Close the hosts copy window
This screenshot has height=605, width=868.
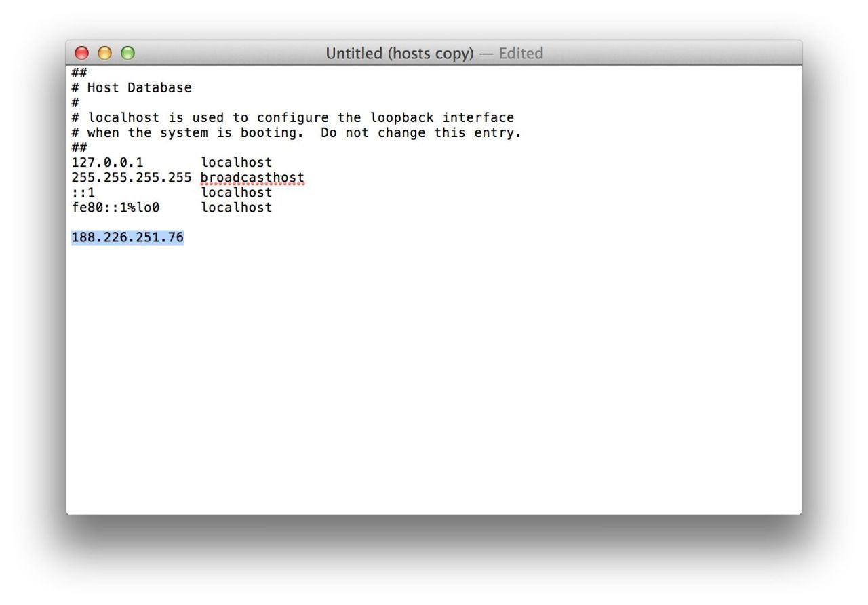click(82, 53)
